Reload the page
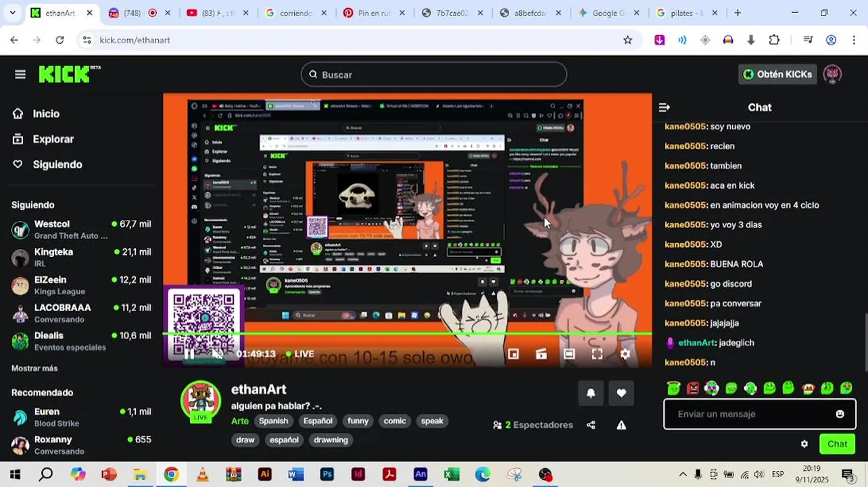 59,40
